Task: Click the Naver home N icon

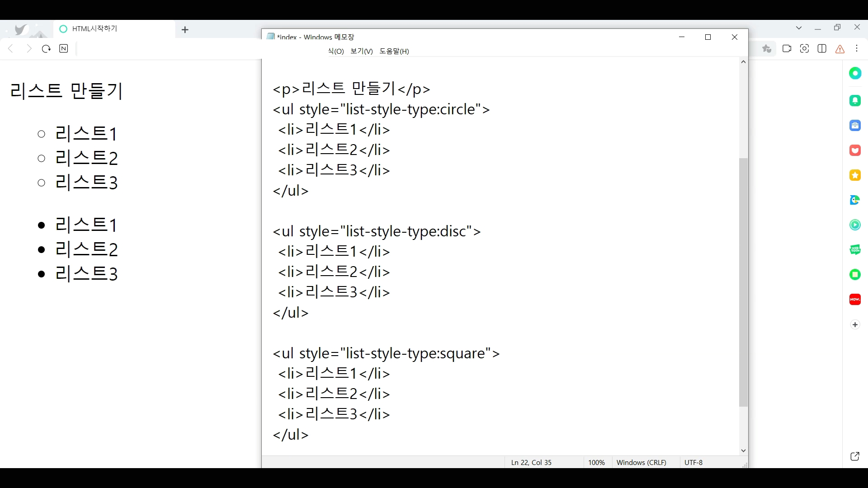Action: pos(64,49)
